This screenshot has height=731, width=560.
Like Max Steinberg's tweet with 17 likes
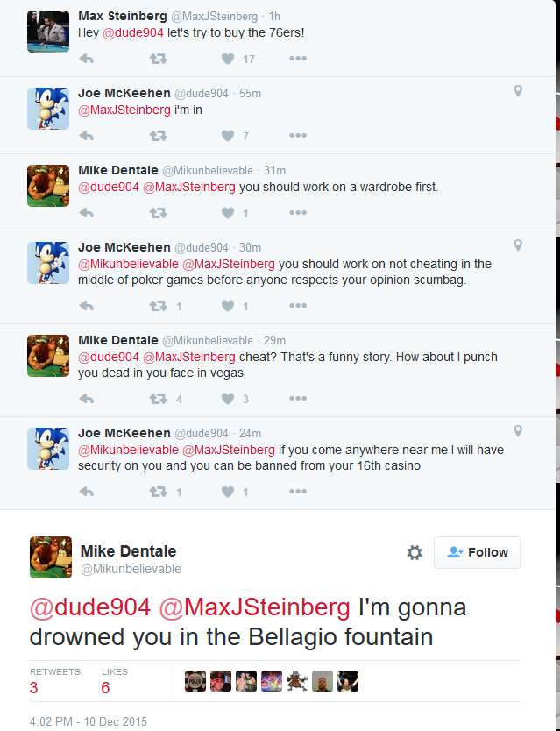[x=228, y=59]
